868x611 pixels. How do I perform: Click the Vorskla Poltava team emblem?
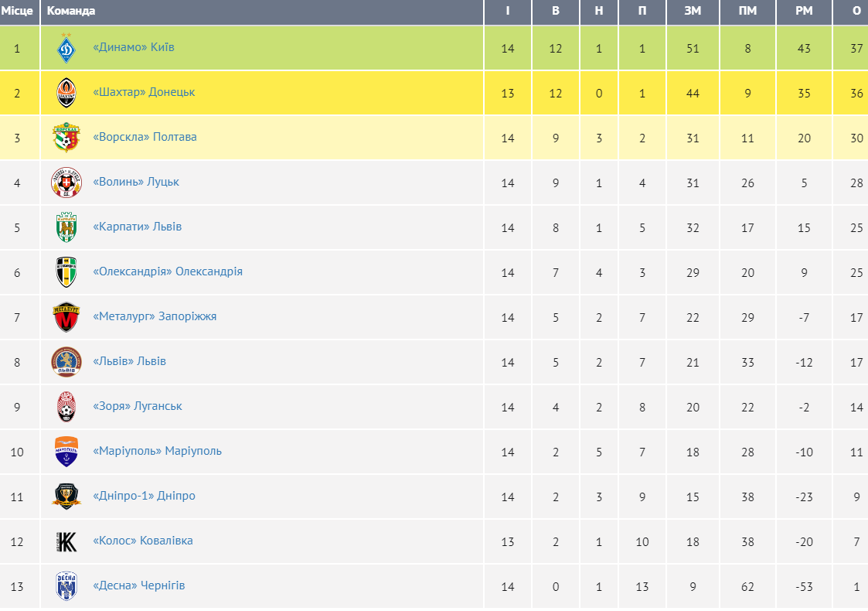[66, 138]
